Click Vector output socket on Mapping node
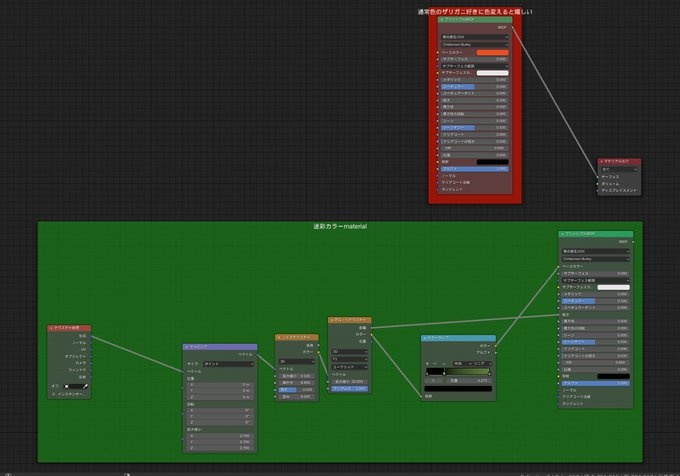Screen dimensions: 680x476 (257, 355)
